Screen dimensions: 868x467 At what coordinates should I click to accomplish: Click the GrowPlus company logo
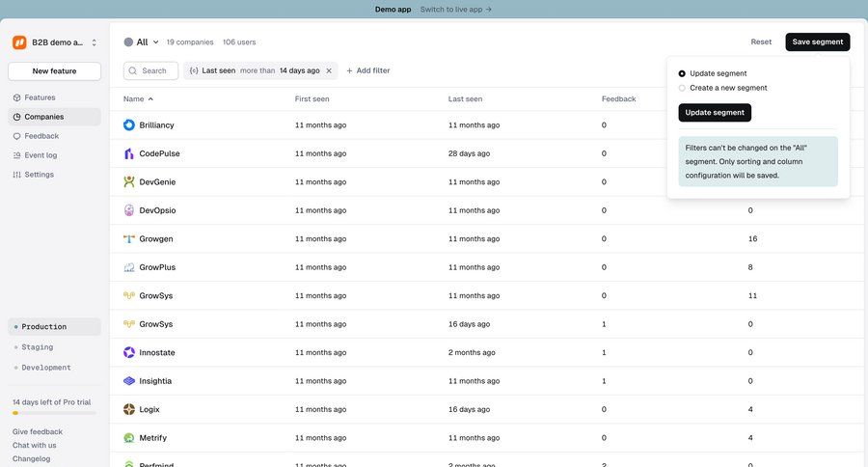(x=129, y=267)
